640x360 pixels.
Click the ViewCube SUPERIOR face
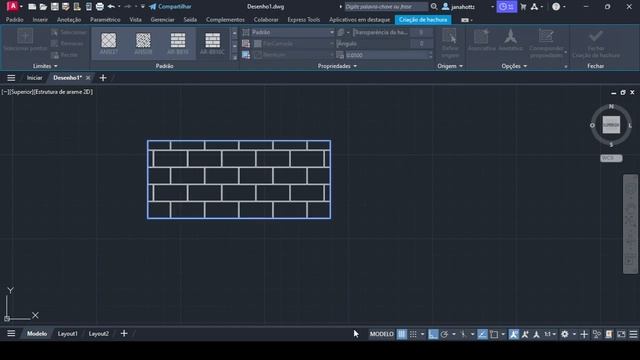point(611,124)
